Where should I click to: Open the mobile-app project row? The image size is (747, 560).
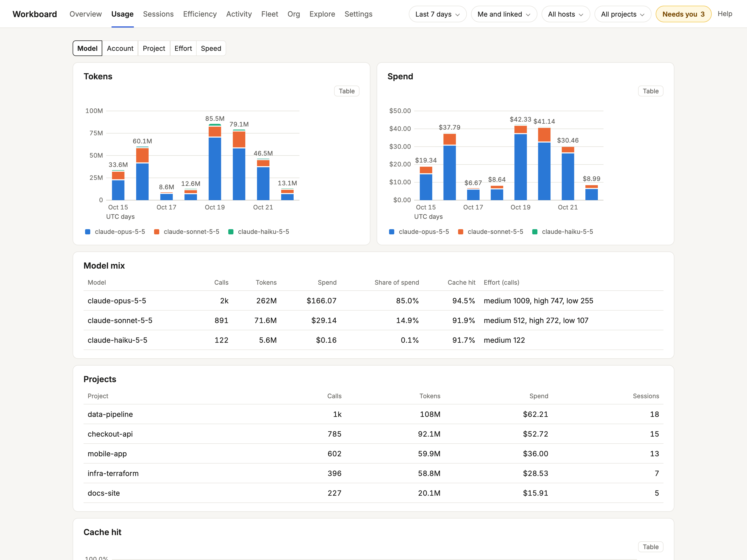click(x=373, y=453)
